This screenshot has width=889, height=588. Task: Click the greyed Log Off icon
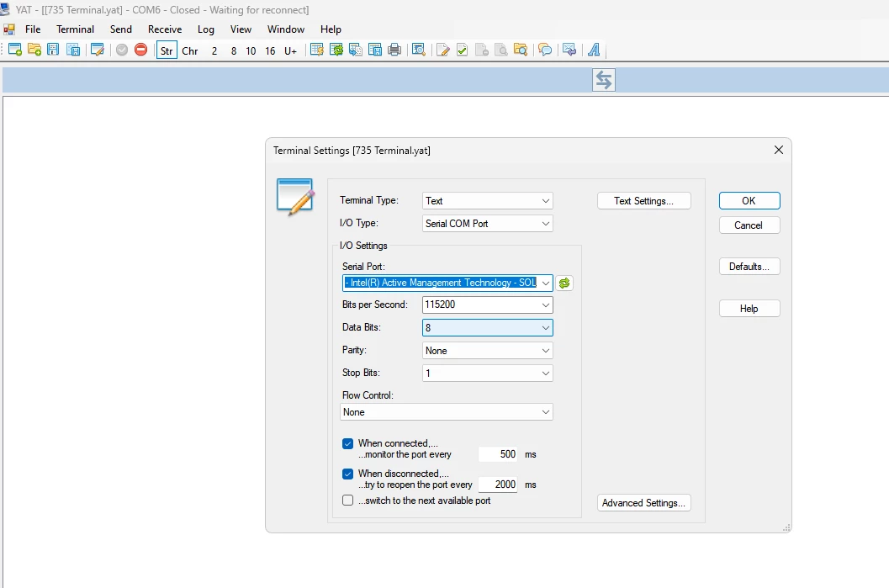click(482, 50)
